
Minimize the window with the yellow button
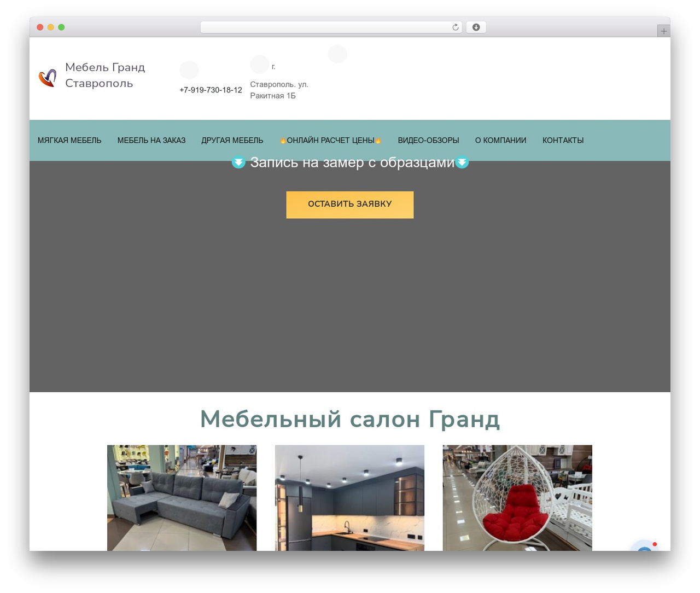51,27
